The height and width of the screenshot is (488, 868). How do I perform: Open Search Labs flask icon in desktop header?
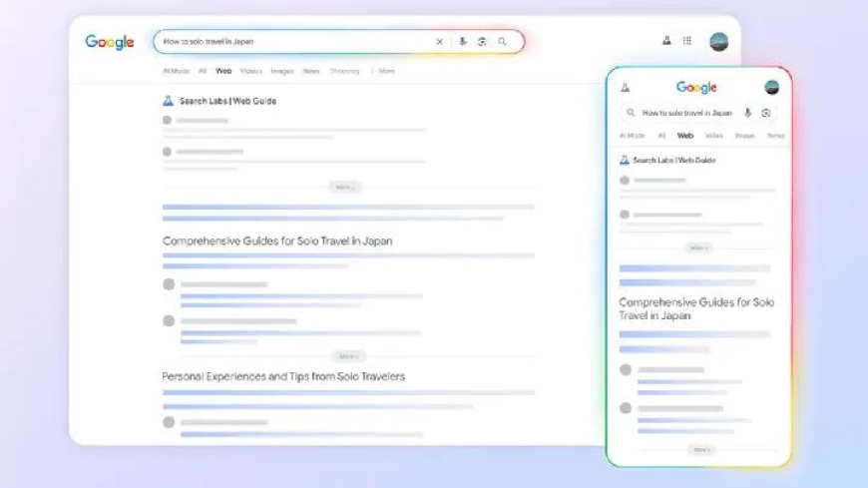click(x=667, y=41)
